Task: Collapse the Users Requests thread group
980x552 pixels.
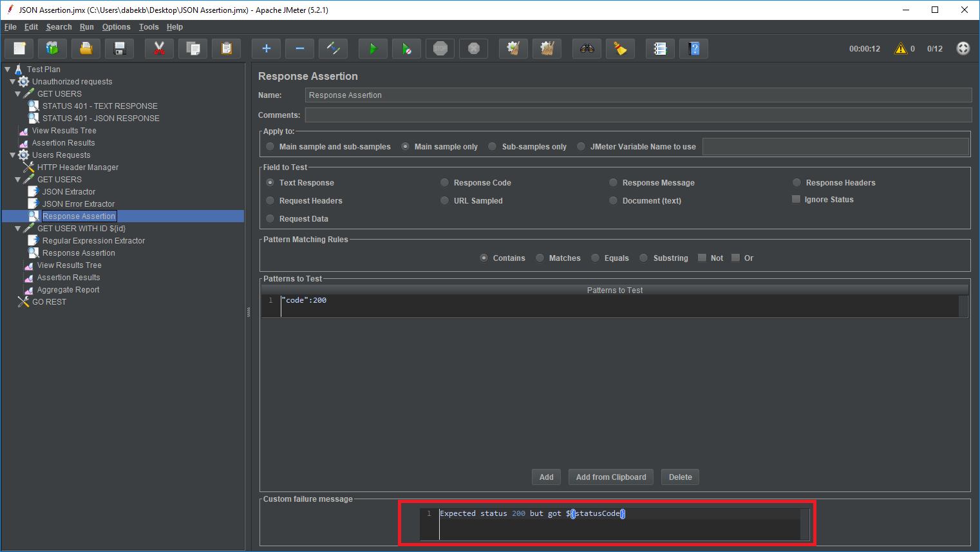Action: pos(12,155)
